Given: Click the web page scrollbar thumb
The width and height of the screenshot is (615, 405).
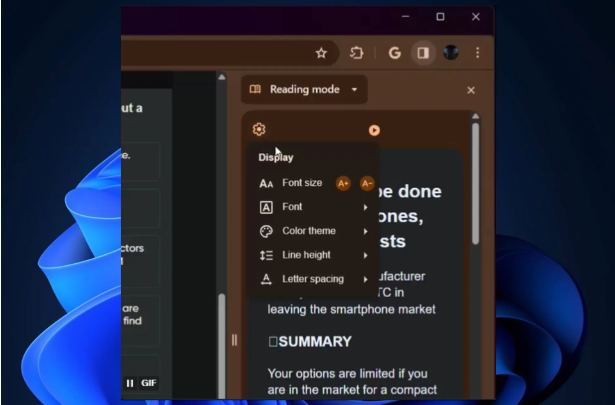Looking at the screenshot, I should coord(222,346).
